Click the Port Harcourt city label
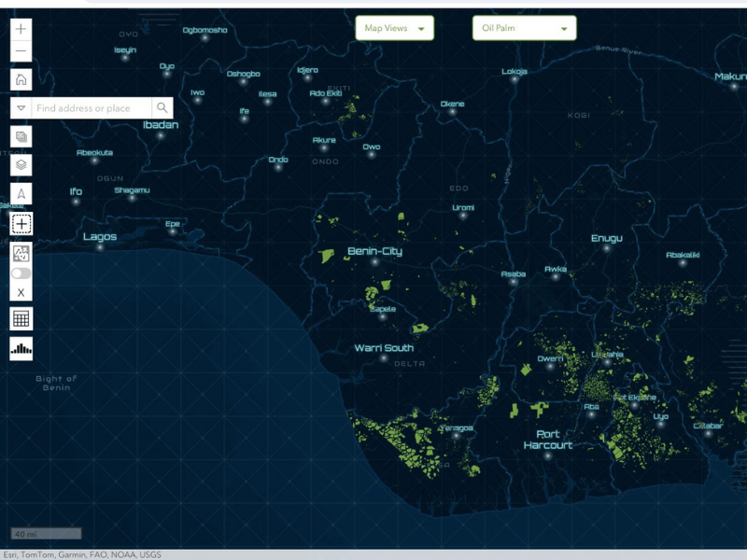The width and height of the screenshot is (747, 560). point(548,440)
